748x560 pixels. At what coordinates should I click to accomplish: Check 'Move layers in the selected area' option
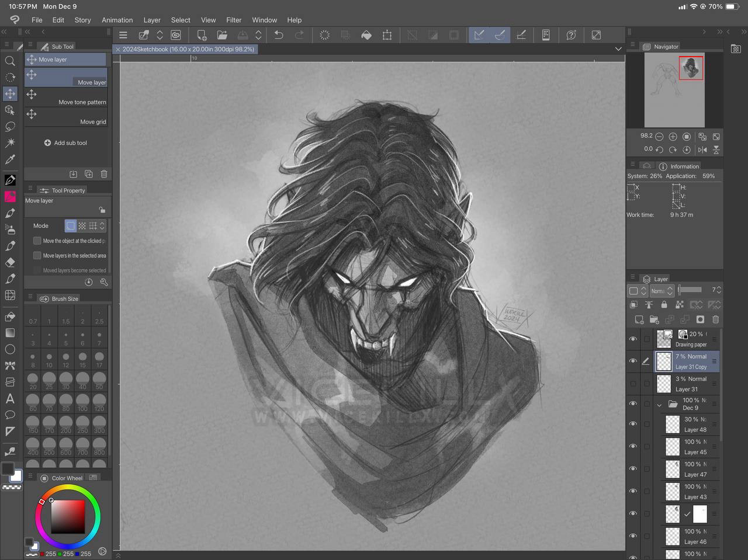tap(37, 255)
